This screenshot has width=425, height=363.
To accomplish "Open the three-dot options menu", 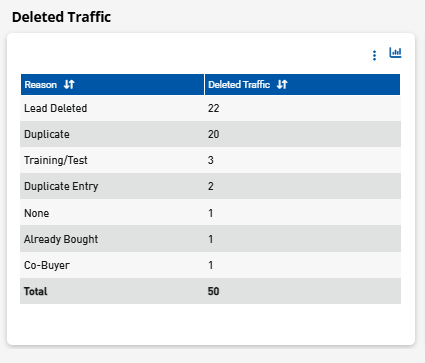I will [374, 55].
